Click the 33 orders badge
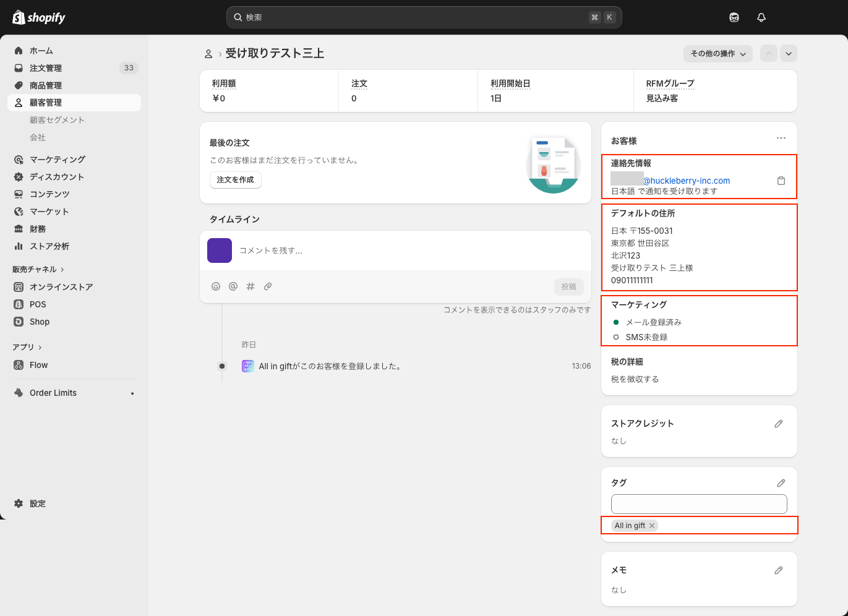Image resolution: width=848 pixels, height=616 pixels. tap(129, 68)
